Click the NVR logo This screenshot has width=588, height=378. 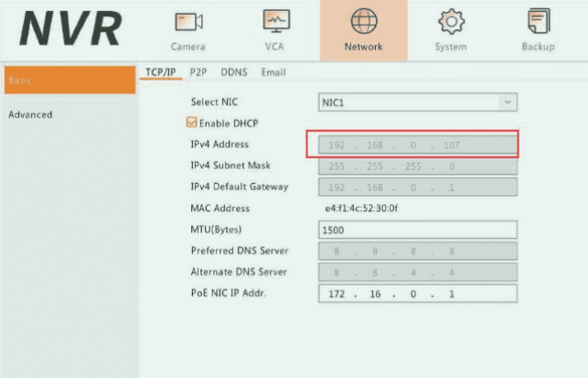[x=70, y=30]
